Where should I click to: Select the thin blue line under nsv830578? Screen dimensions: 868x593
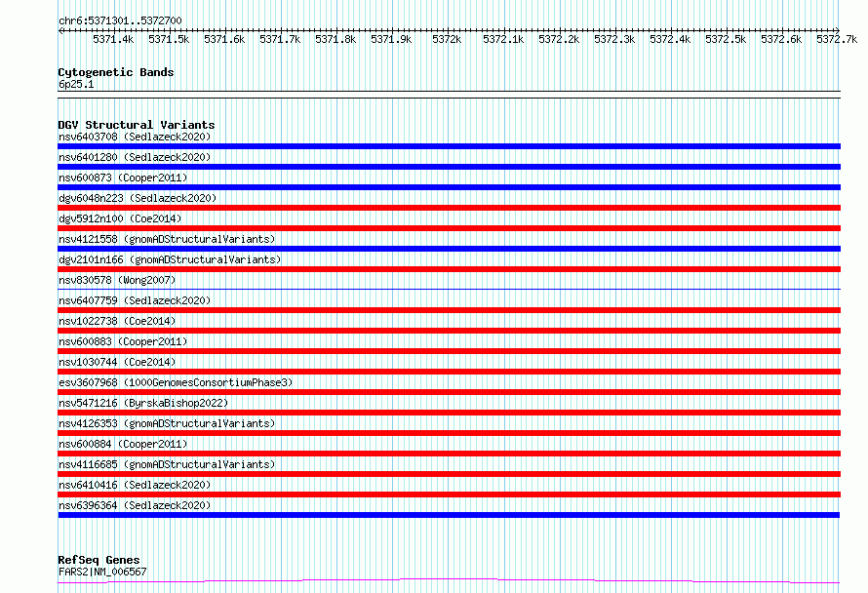(449, 289)
